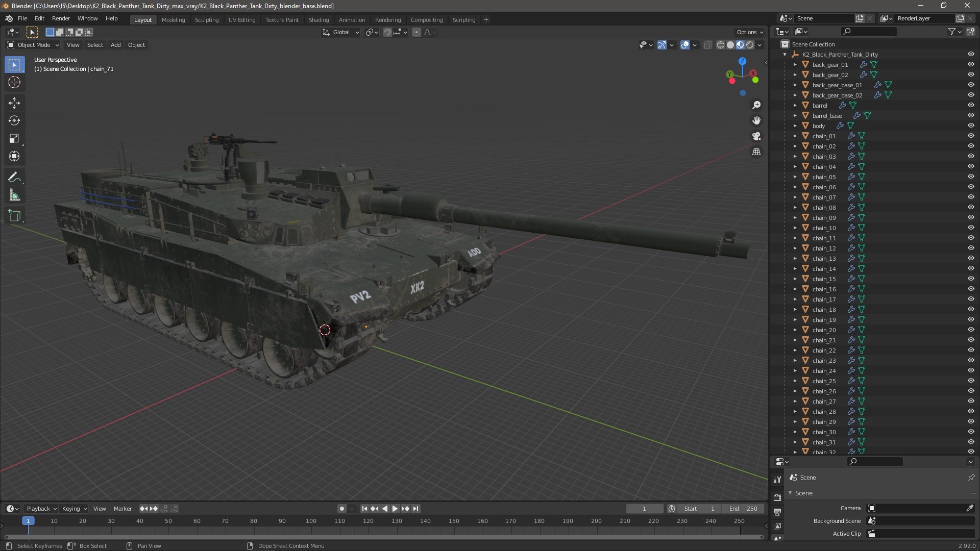
Task: Open Playback dropdown in timeline
Action: coord(41,509)
